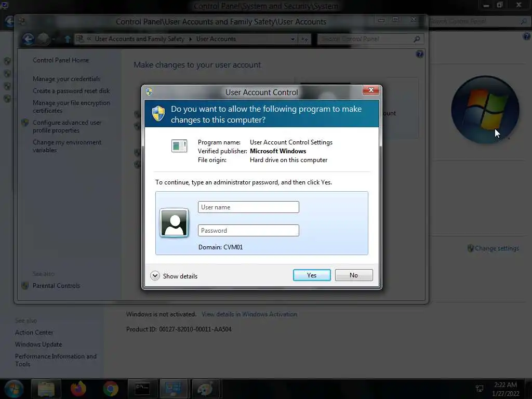Screen dimensions: 532x399
Task: Click the Up arrow in User Accounts window
Action: click(x=68, y=39)
